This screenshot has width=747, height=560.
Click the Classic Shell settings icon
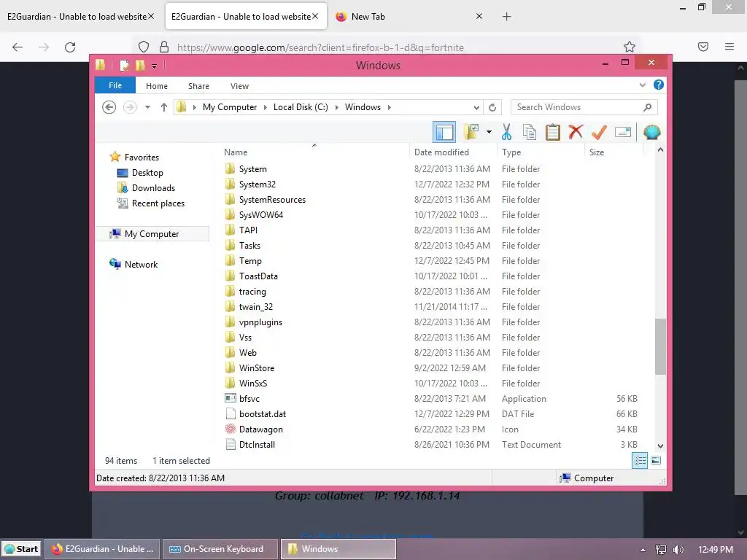(651, 132)
